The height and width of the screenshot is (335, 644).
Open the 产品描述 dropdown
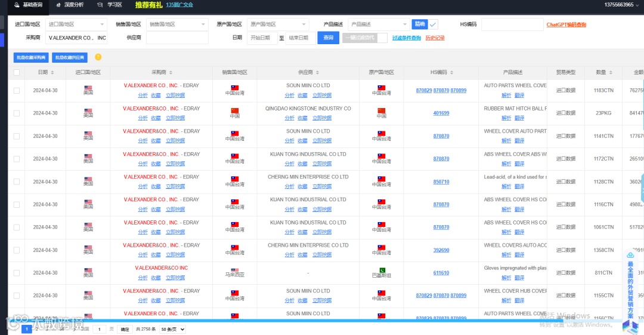coord(379,24)
